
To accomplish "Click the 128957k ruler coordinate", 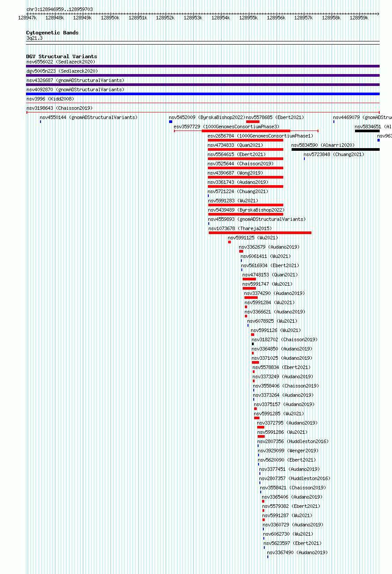I will tap(303, 18).
